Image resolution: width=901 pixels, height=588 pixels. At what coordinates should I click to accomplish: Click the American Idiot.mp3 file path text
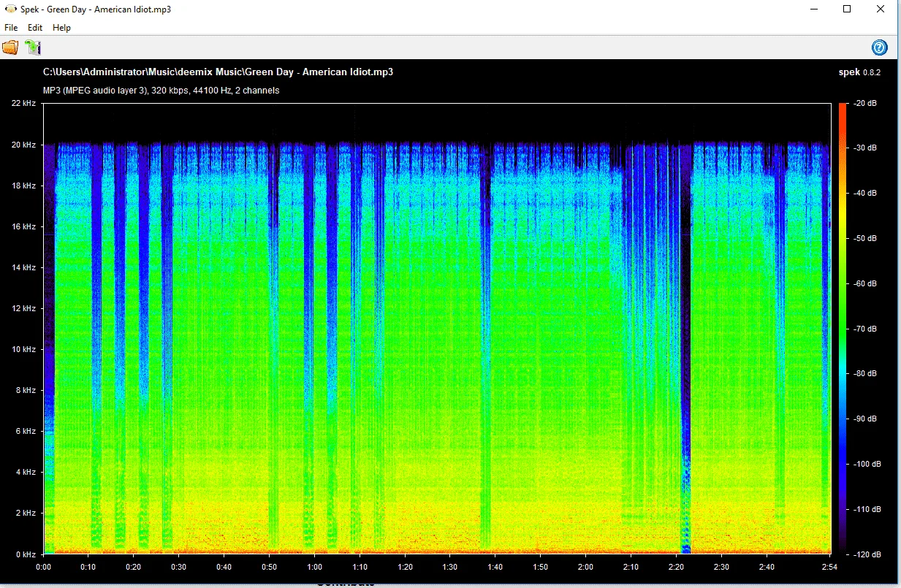coord(218,72)
